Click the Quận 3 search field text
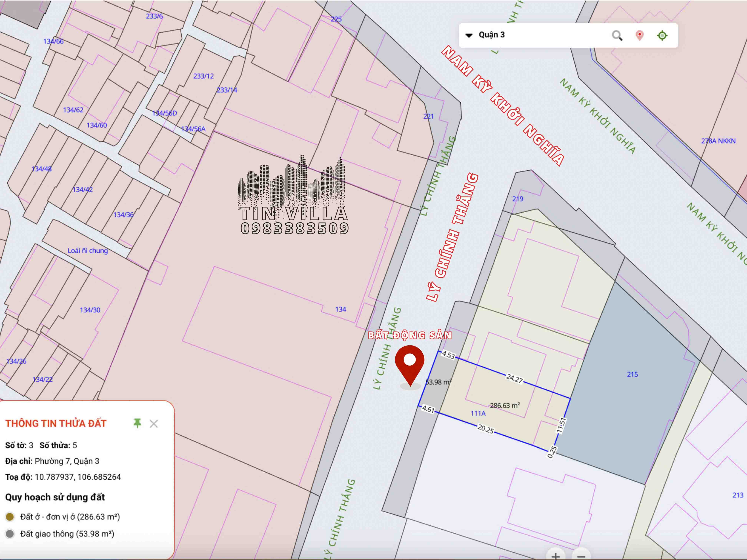The height and width of the screenshot is (560, 747). [492, 35]
